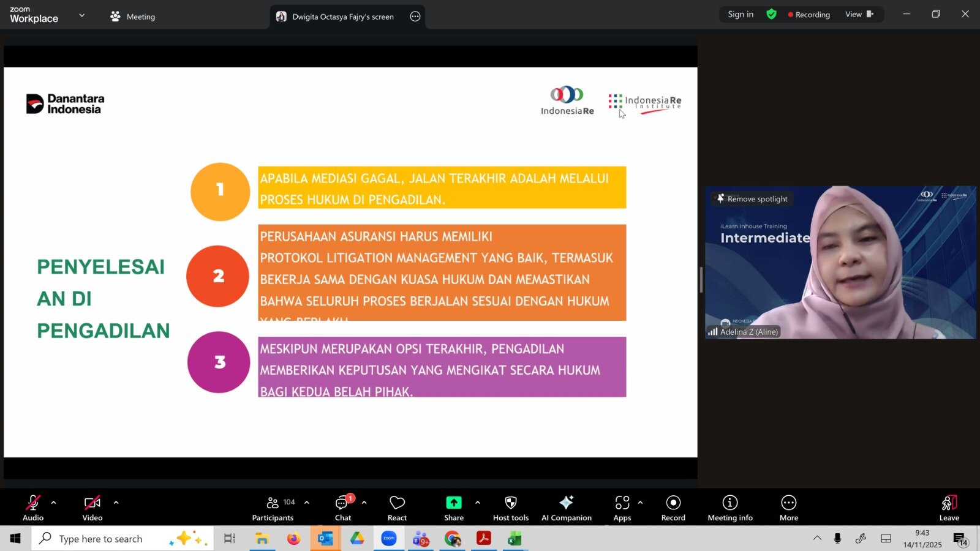The image size is (980, 551).
Task: Click the green Share screen icon
Action: [x=453, y=503]
